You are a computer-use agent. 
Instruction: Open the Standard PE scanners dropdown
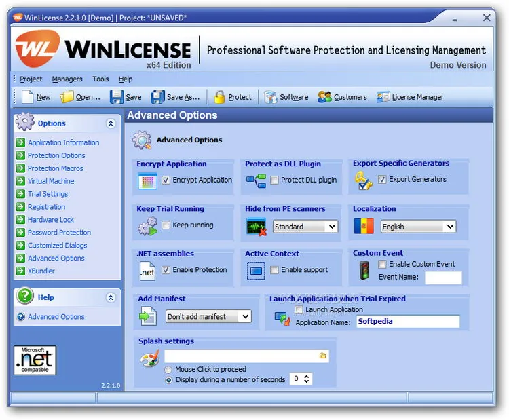coord(305,227)
